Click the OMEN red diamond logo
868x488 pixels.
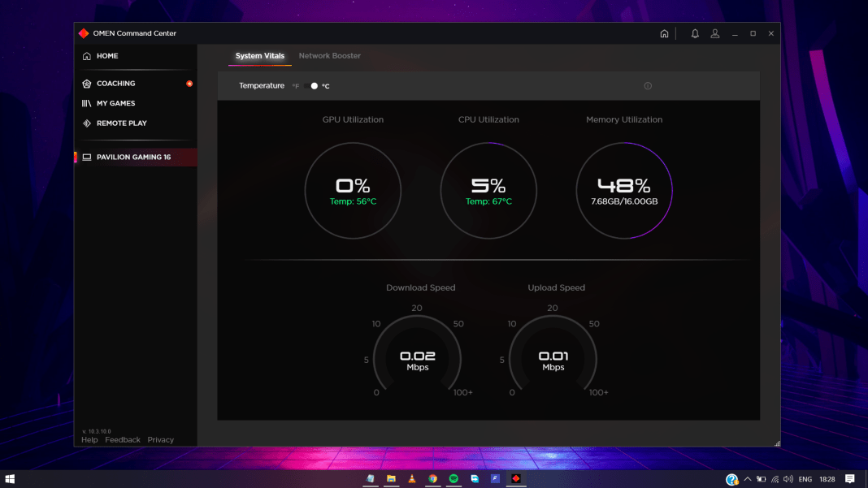pyautogui.click(x=84, y=33)
